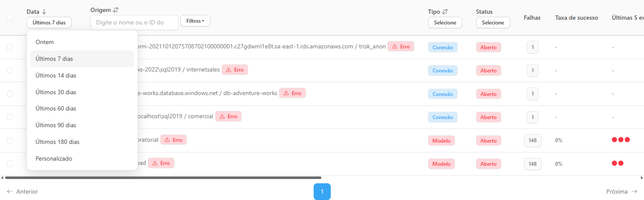Viewport: 644px width, 200px height.
Task: Click failures count 1 on trisk_anon row
Action: point(533,47)
